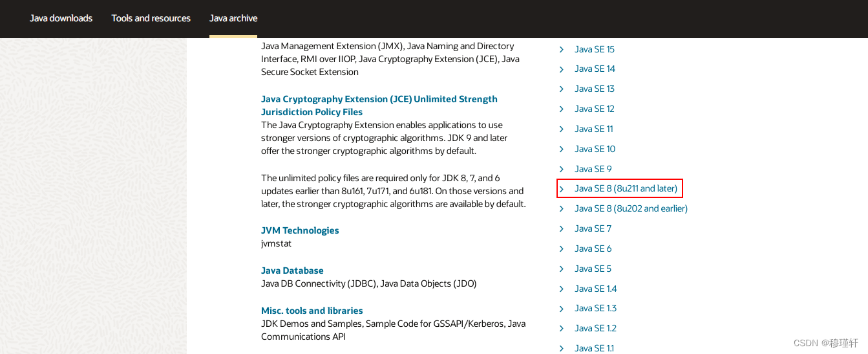Open the JVM Technologies link
The width and height of the screenshot is (868, 354).
pyautogui.click(x=300, y=230)
